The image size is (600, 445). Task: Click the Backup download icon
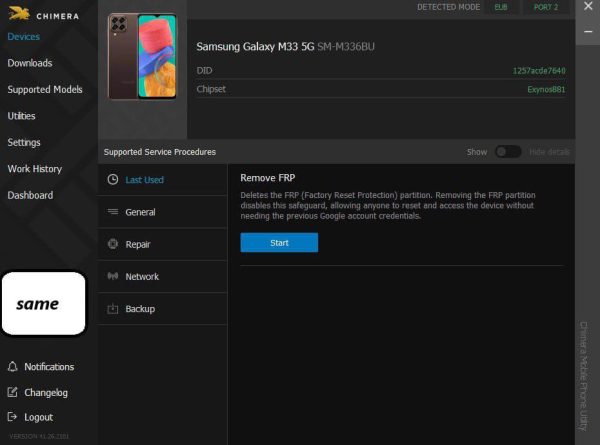pyautogui.click(x=113, y=308)
